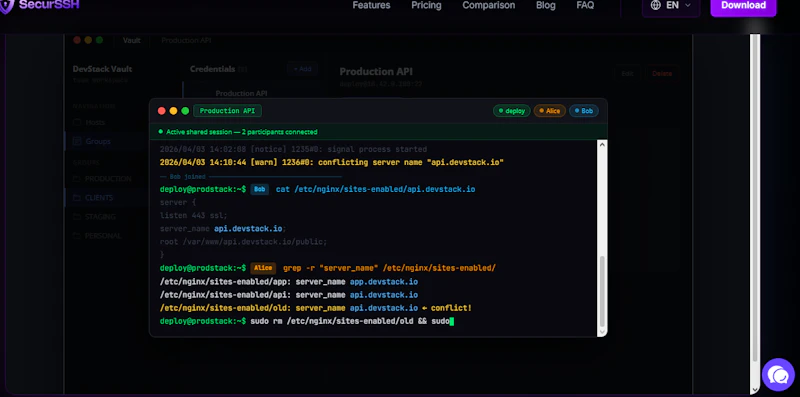
Task: Click the PRODUCTION folder icon
Action: [x=77, y=179]
